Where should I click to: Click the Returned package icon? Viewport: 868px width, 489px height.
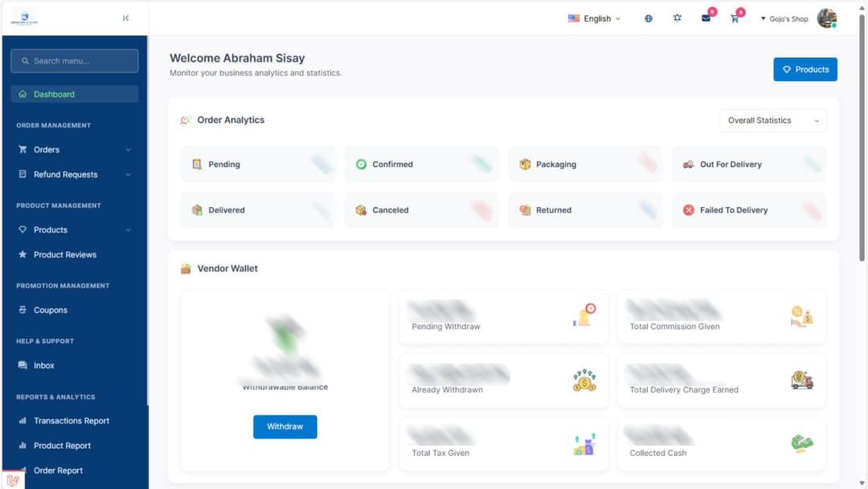pos(525,210)
